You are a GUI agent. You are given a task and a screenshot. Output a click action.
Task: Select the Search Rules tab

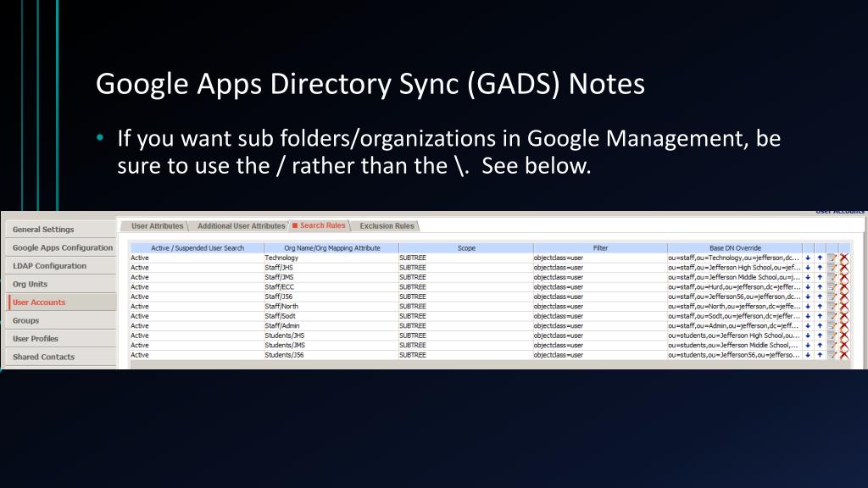pyautogui.click(x=319, y=225)
